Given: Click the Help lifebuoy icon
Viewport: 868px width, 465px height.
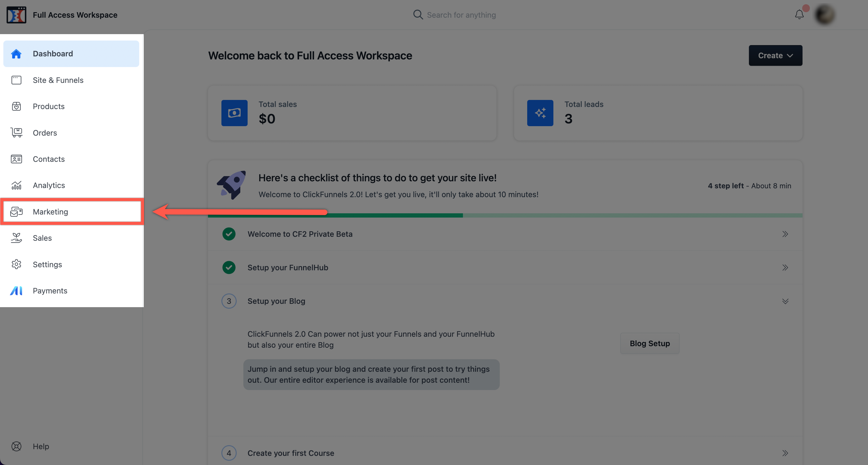Looking at the screenshot, I should [x=16, y=446].
